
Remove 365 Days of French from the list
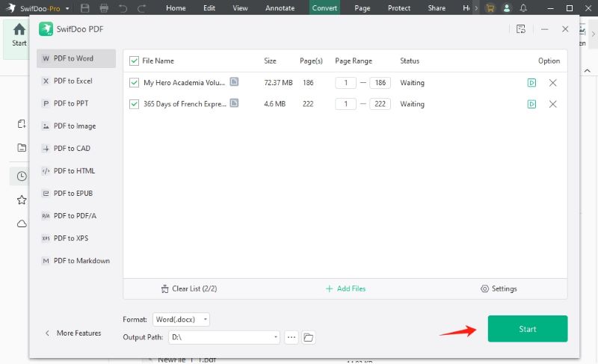click(x=552, y=104)
